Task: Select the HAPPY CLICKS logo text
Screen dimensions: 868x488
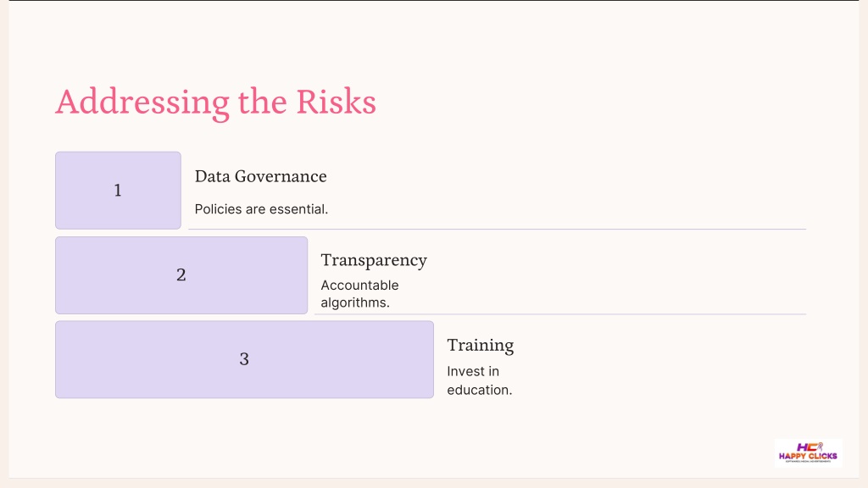Action: click(808, 457)
